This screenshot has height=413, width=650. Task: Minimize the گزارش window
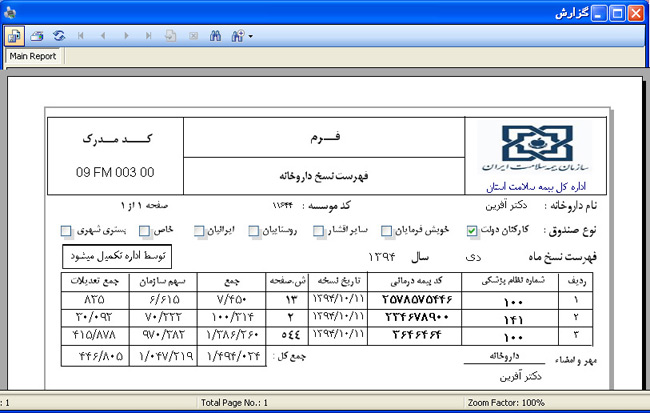coord(599,13)
